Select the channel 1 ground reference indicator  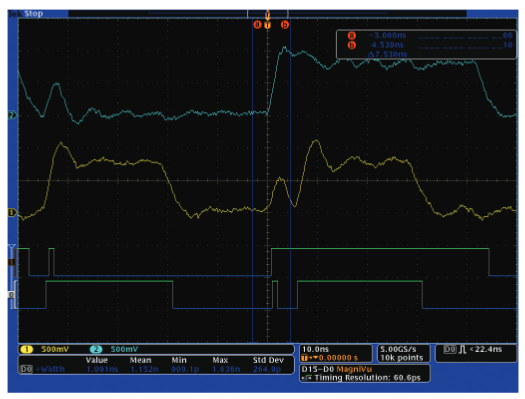[x=12, y=212]
